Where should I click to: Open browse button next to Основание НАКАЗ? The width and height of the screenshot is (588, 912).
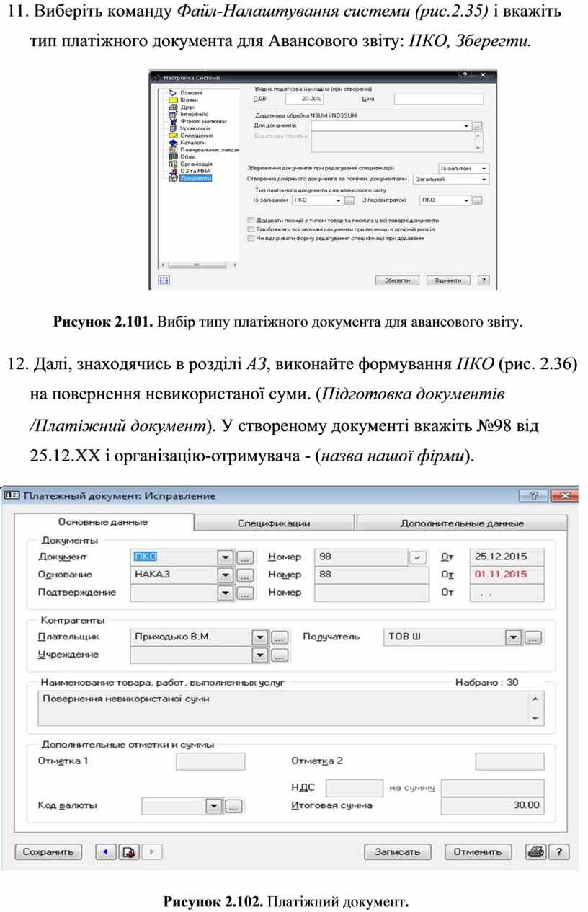coord(245,575)
